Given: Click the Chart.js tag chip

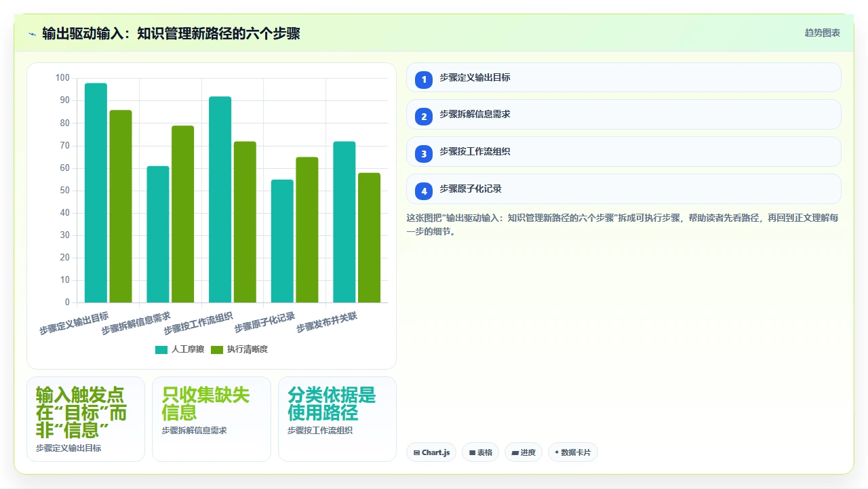Looking at the screenshot, I should (431, 452).
